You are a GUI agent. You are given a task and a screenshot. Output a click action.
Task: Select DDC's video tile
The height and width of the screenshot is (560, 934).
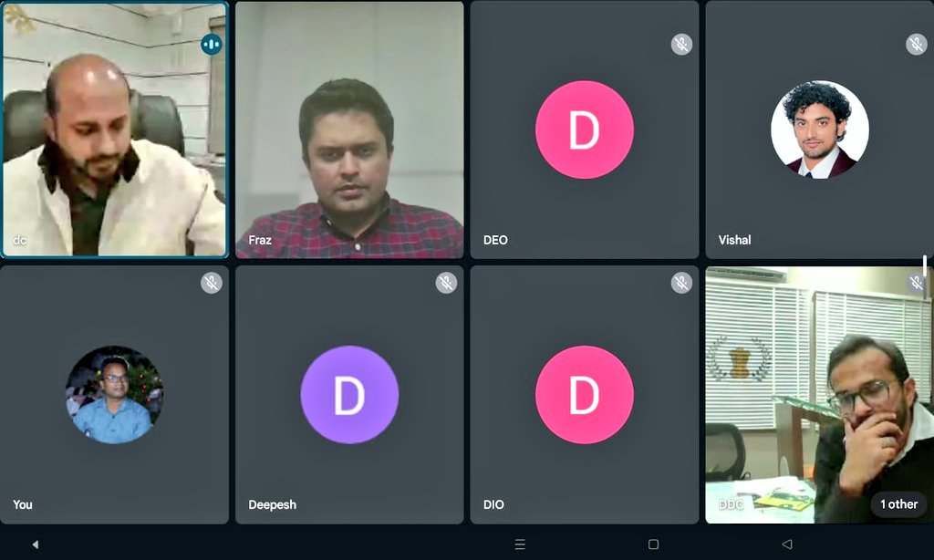tap(820, 394)
